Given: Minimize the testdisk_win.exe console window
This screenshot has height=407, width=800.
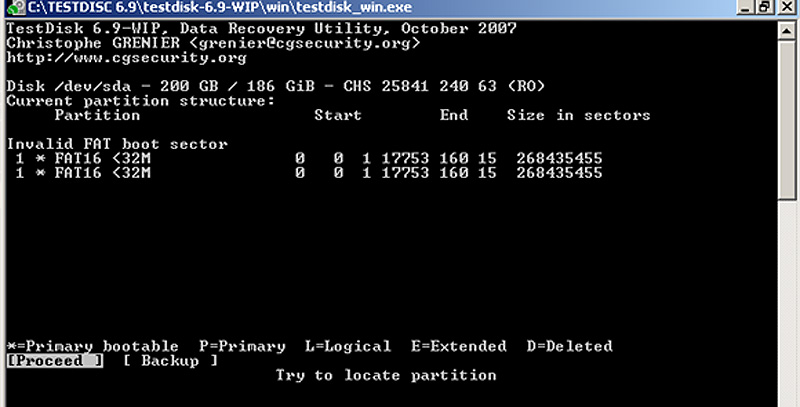Looking at the screenshot, I should (x=745, y=8).
